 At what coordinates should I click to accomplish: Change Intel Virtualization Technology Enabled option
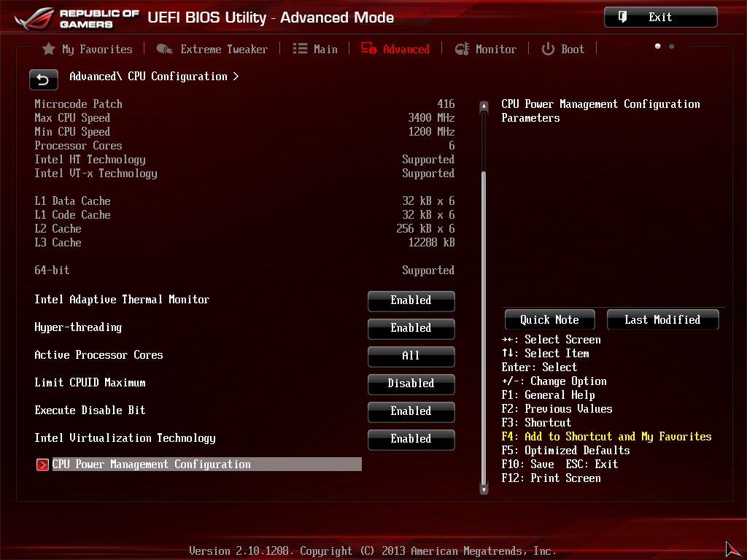pyautogui.click(x=411, y=439)
